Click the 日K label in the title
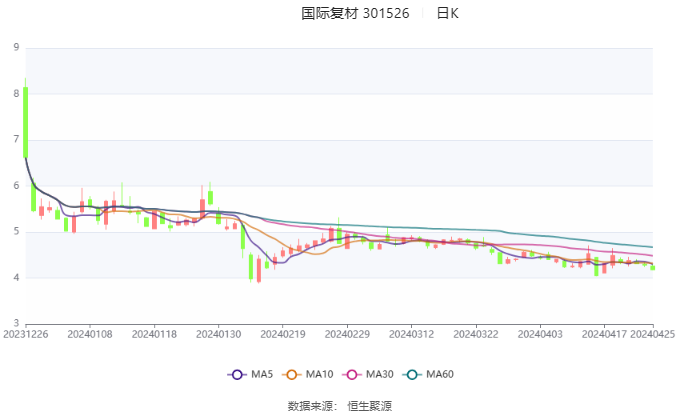The width and height of the screenshot is (680, 413). (448, 13)
